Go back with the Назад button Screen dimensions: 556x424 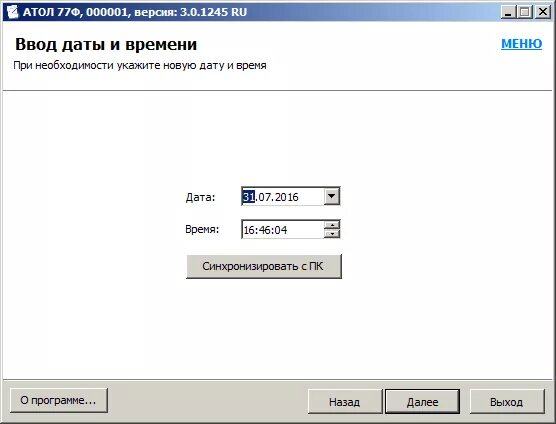345,402
